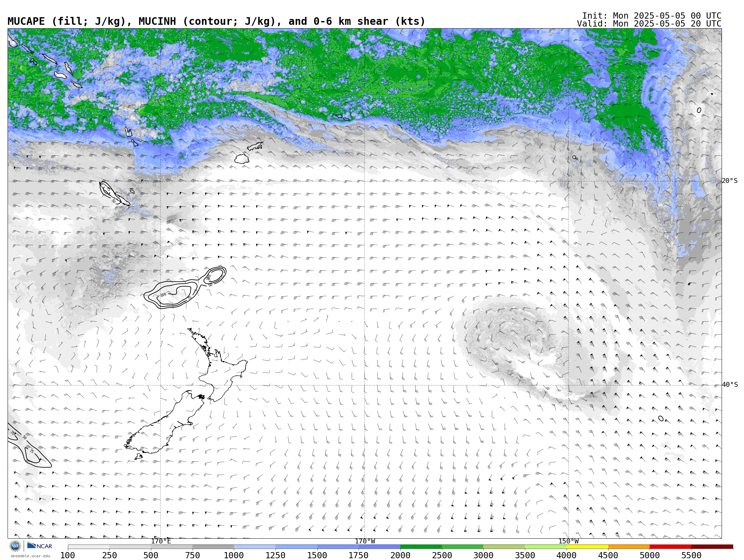
Task: Pick the yellow 4000-4500 colorbar swatch
Action: [x=587, y=547]
